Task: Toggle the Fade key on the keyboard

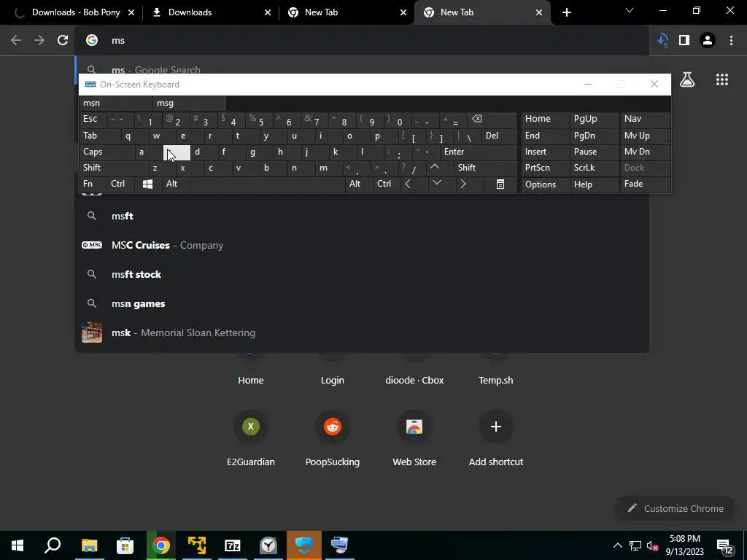Action: point(645,184)
